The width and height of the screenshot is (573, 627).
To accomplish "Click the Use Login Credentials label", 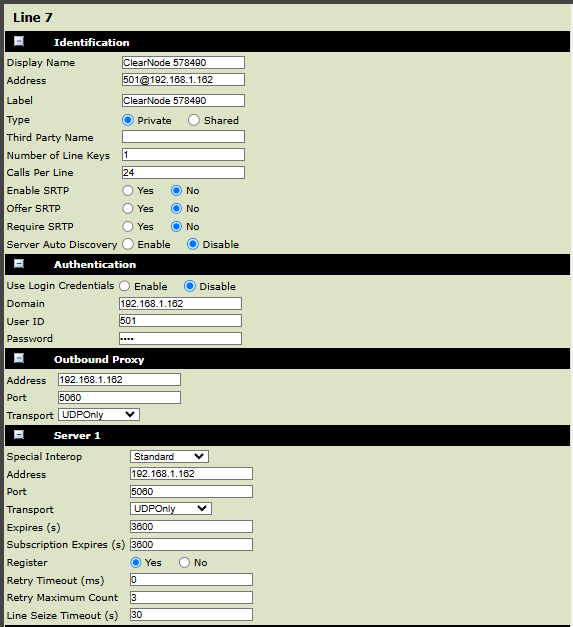I will click(x=60, y=286).
